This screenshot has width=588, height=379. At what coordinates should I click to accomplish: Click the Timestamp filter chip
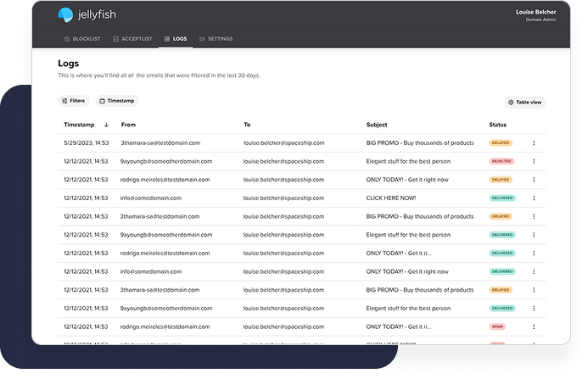pyautogui.click(x=117, y=101)
